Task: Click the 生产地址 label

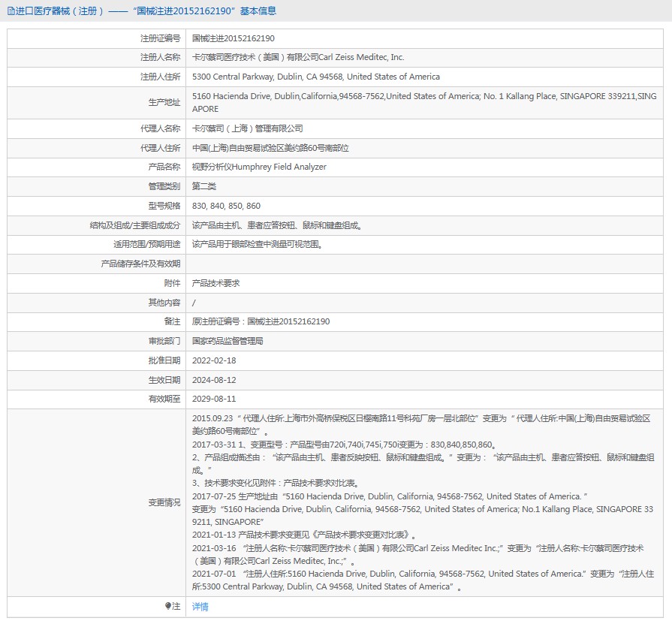Action: [x=164, y=102]
